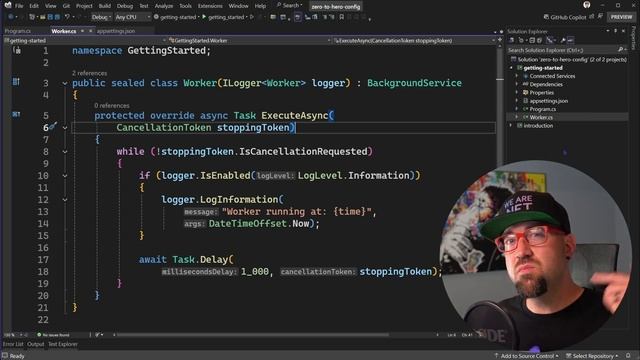This screenshot has height=360, width=640.
Task: Click the user account avatar icon
Action: click(x=587, y=5)
